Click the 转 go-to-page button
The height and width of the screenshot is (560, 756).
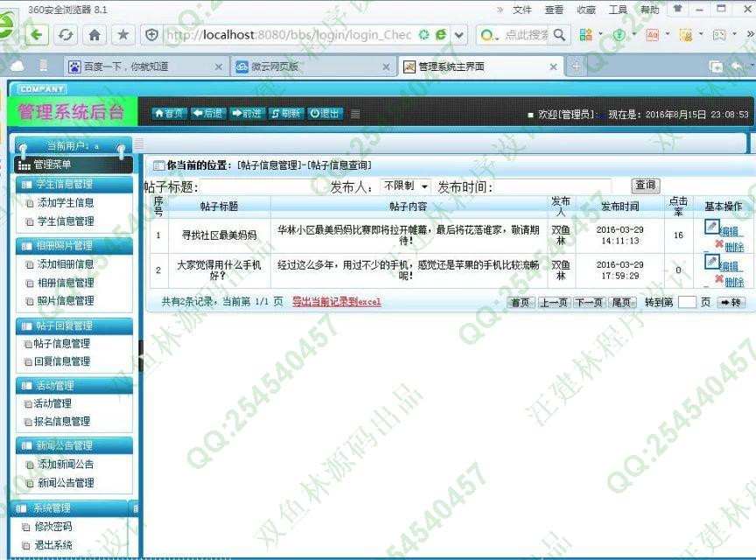click(731, 303)
